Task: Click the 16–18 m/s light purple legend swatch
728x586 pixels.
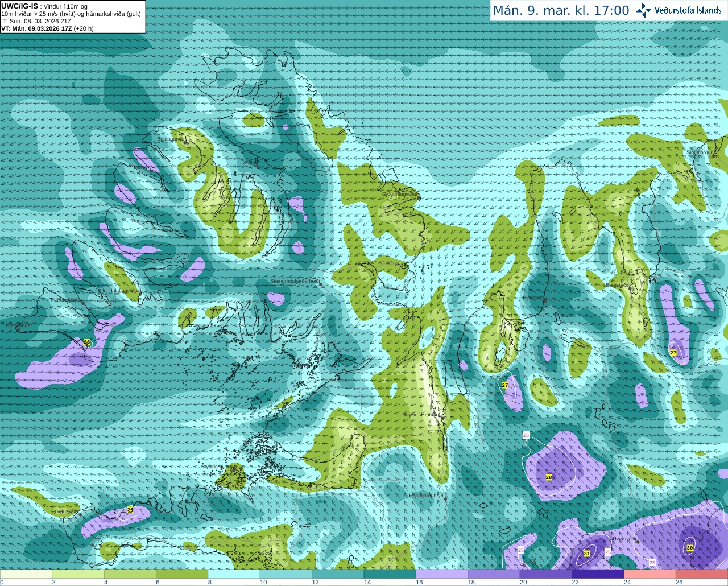Action: 442,574
